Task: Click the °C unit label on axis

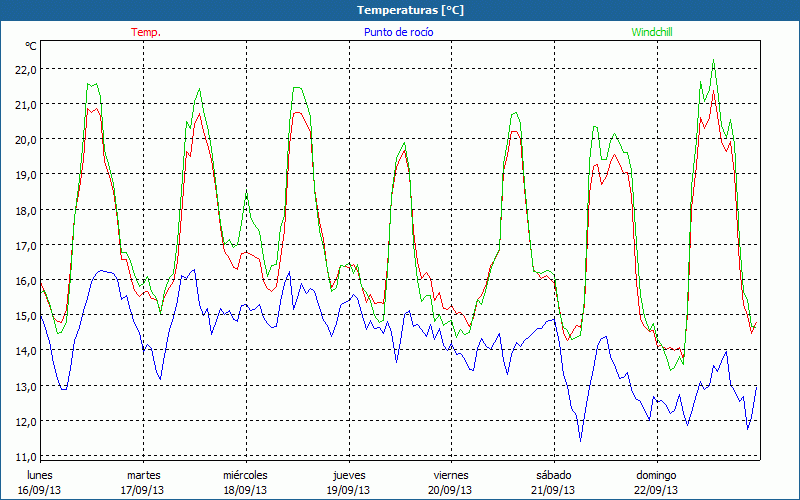Action: [x=31, y=46]
